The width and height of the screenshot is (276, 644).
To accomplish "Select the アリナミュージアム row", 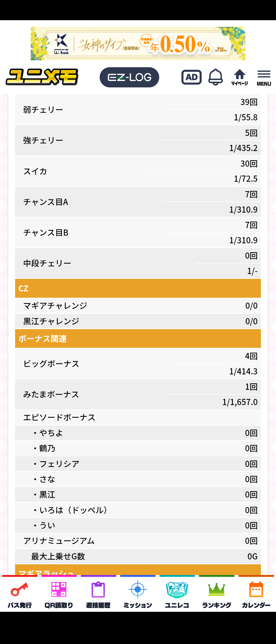I will coord(138,541).
